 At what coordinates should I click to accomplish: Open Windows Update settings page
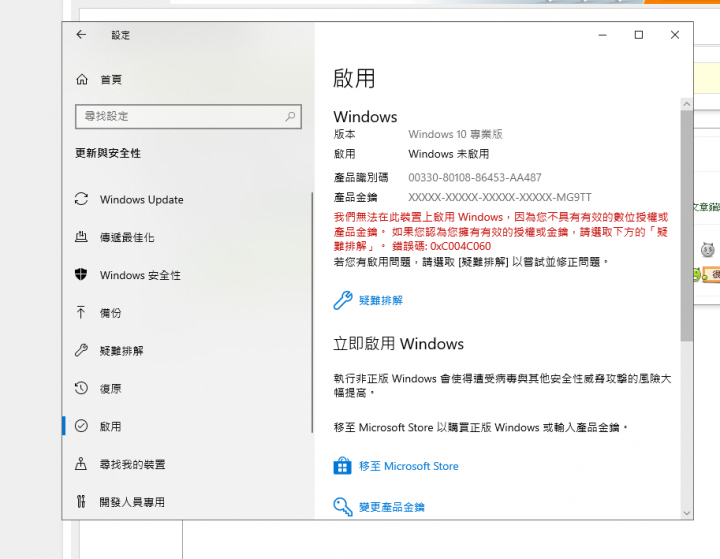pos(141,199)
